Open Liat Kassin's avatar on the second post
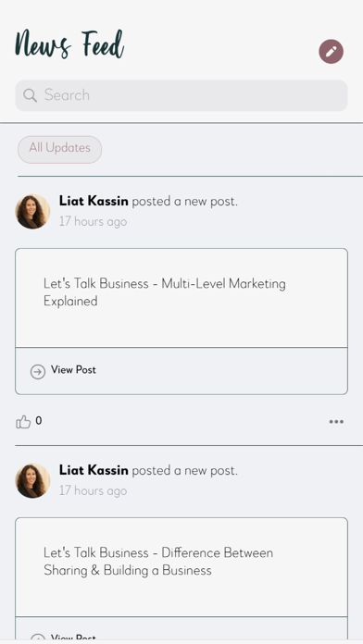 [33, 480]
